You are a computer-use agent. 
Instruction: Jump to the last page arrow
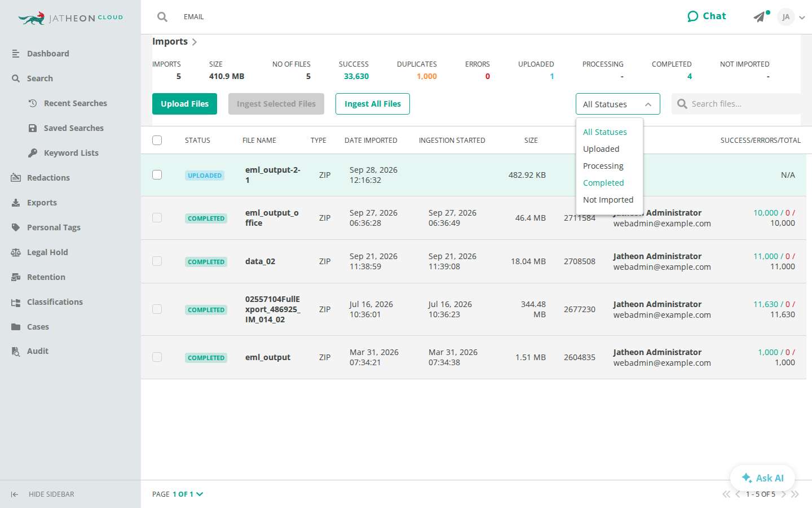coord(795,494)
